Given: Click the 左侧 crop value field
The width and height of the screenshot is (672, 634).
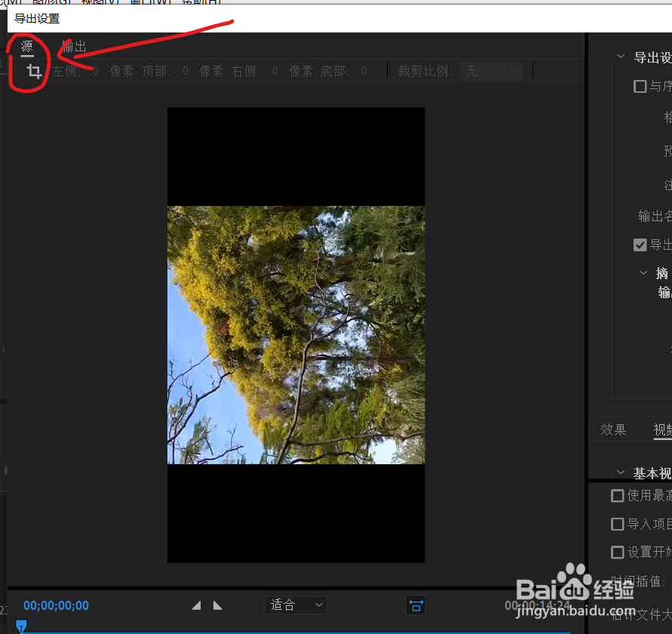Looking at the screenshot, I should (95, 71).
